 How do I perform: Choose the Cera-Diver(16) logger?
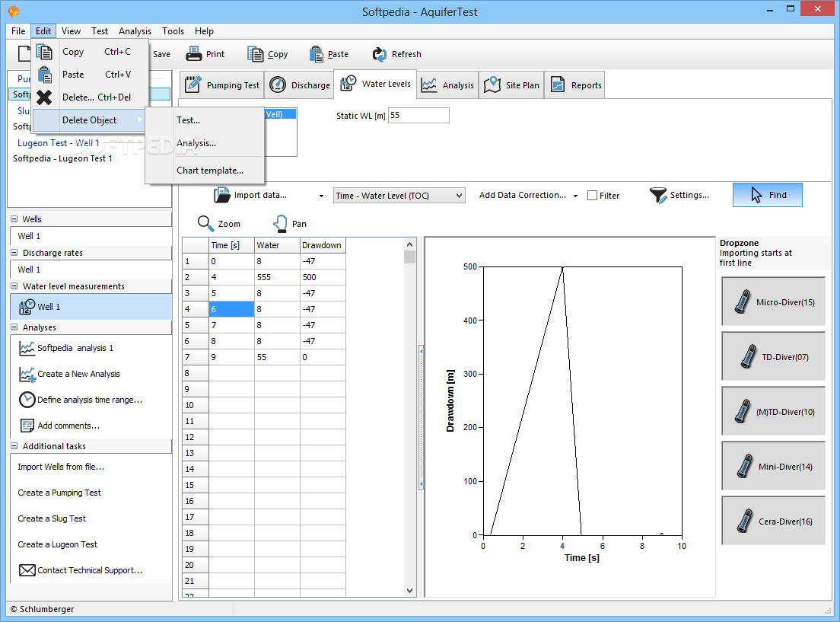[x=774, y=521]
